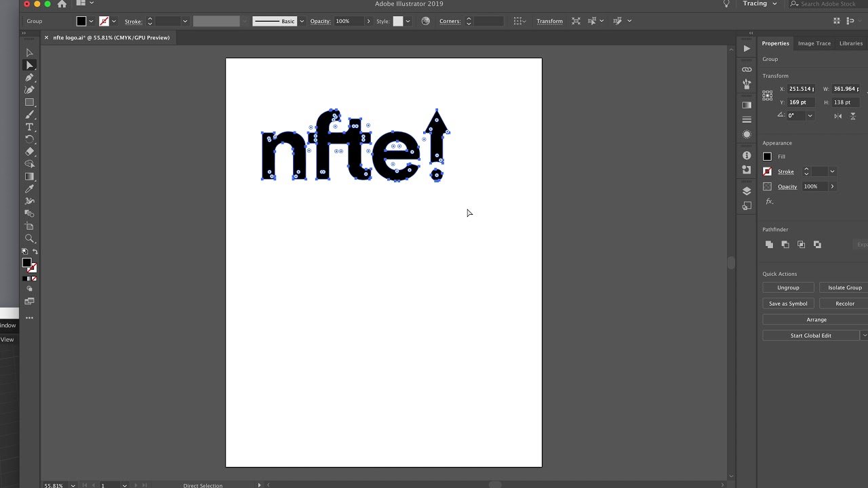Open the Document Info panel icon
This screenshot has height=488, width=868.
(747, 155)
